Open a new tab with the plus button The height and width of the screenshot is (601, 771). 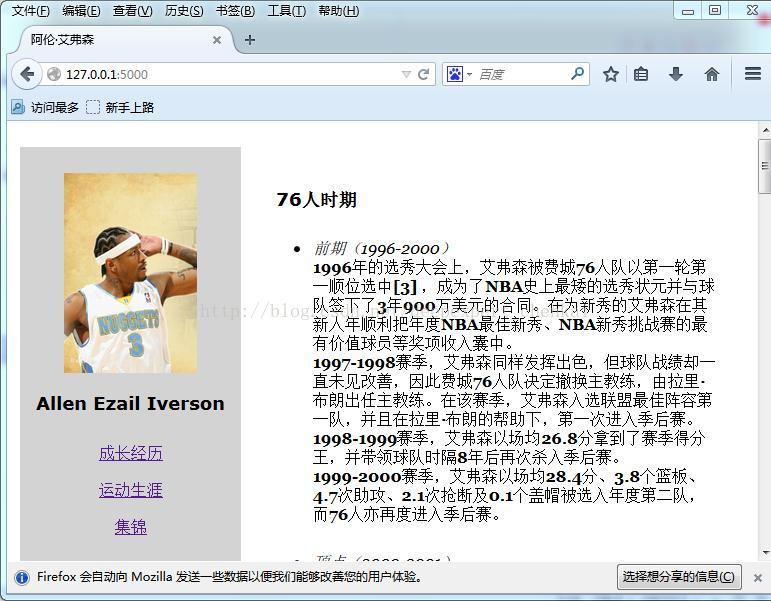[250, 40]
